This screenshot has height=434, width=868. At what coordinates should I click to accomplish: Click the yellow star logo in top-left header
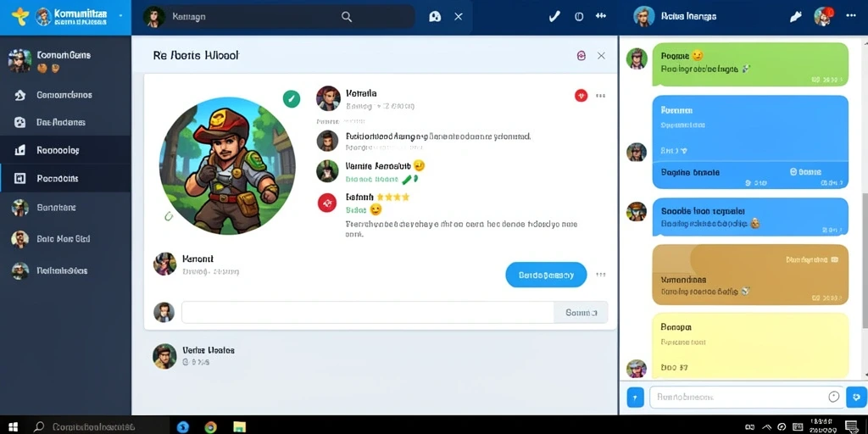click(19, 17)
